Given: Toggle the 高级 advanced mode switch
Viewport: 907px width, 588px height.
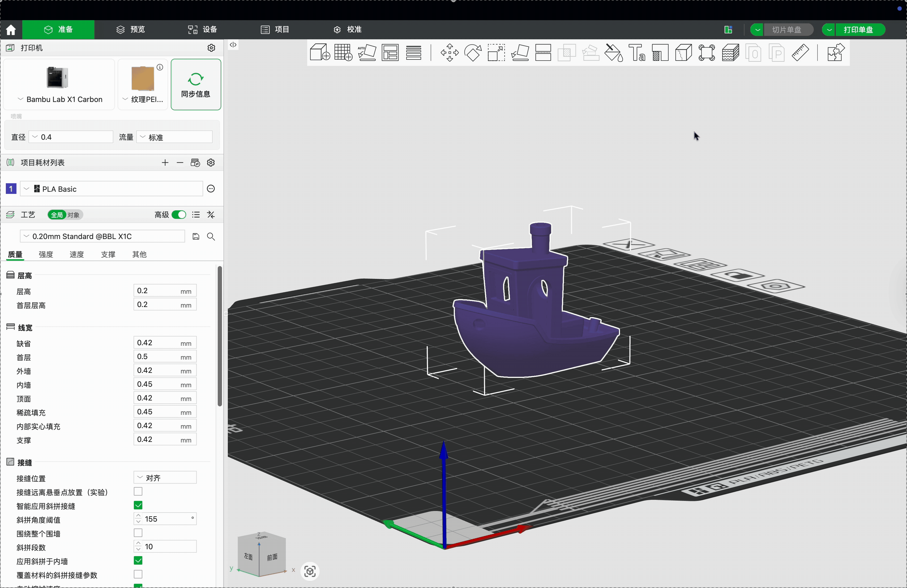Looking at the screenshot, I should 178,215.
